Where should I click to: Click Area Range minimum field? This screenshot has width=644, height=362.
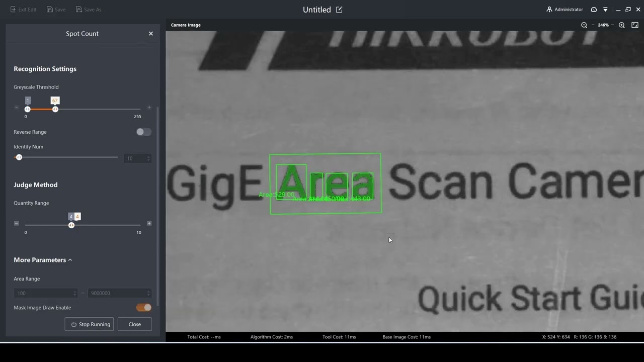pos(46,293)
